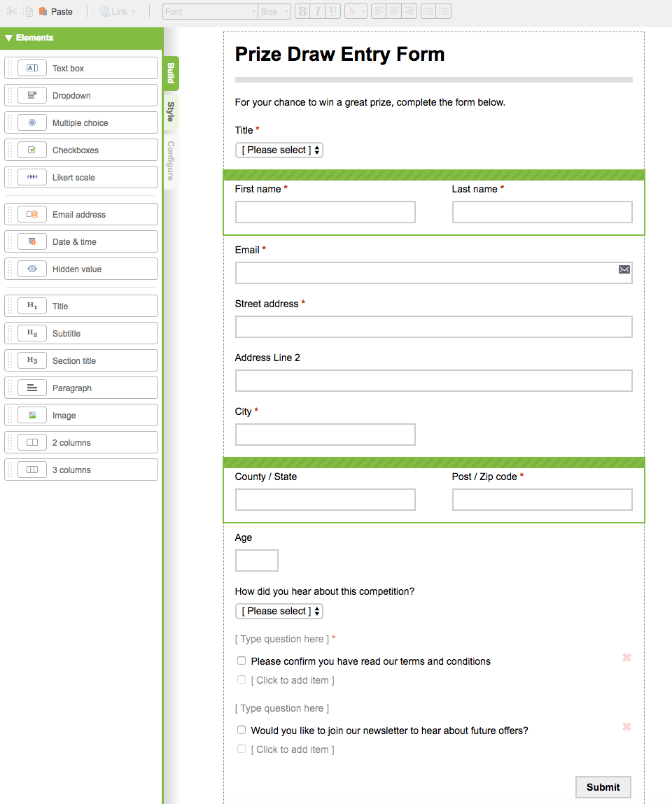Toggle italic formatting
Viewport: 672px width, 804px height.
(x=318, y=11)
